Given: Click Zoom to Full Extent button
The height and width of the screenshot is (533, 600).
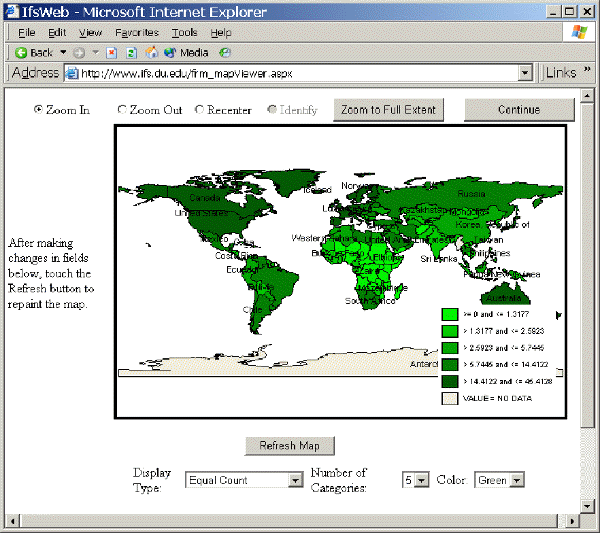Looking at the screenshot, I should pos(388,110).
